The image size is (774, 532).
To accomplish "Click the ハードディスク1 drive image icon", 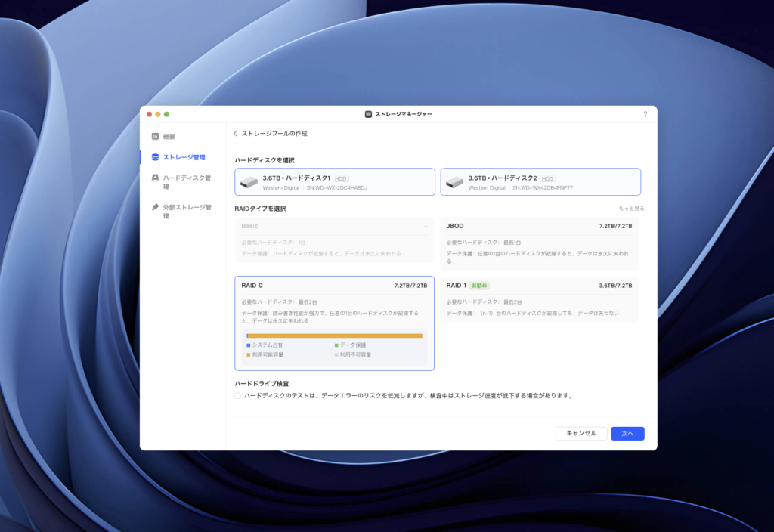I will point(249,182).
